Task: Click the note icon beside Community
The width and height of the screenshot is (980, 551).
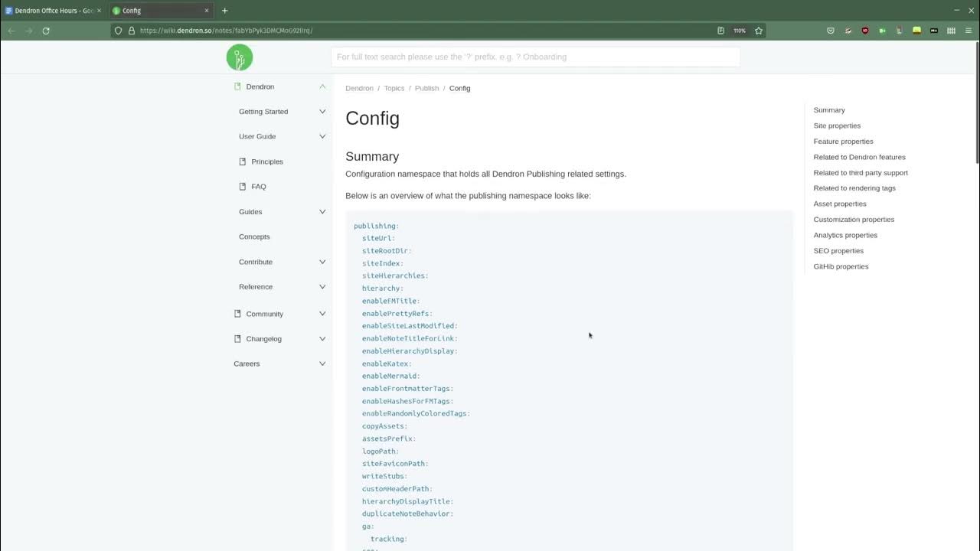Action: 237,314
